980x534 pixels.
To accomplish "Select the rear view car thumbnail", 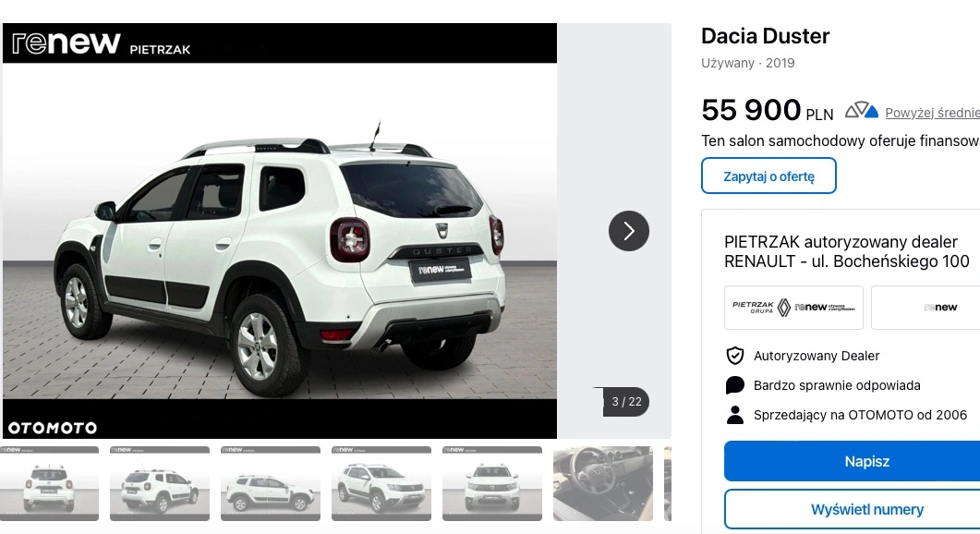I will [x=49, y=483].
